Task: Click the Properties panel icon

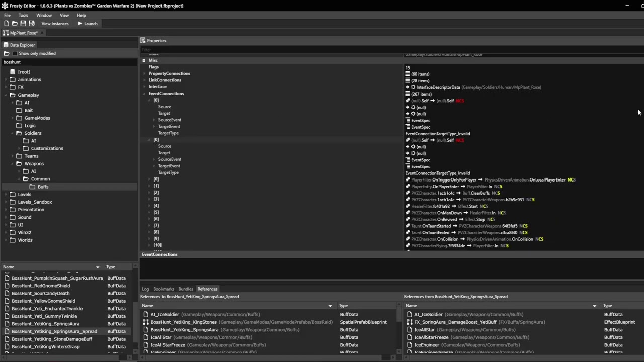Action: coord(143,41)
